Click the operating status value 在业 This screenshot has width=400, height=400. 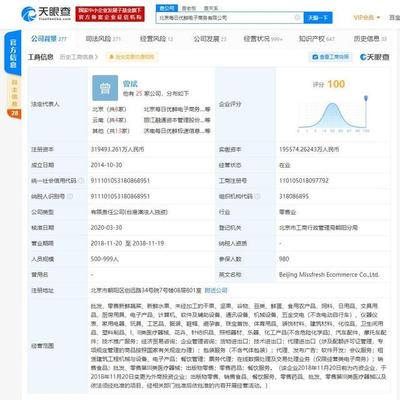[x=285, y=165]
